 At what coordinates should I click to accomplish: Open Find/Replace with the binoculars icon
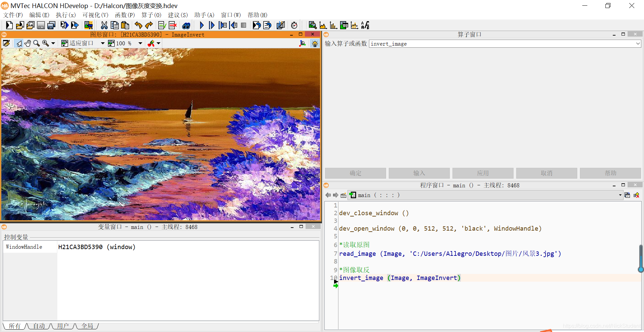[x=186, y=25]
